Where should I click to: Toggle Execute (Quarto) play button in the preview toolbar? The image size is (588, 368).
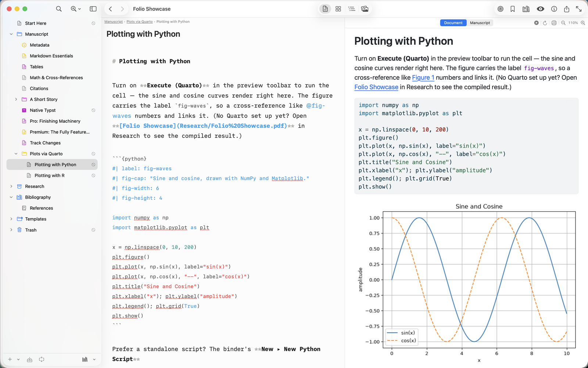537,23
